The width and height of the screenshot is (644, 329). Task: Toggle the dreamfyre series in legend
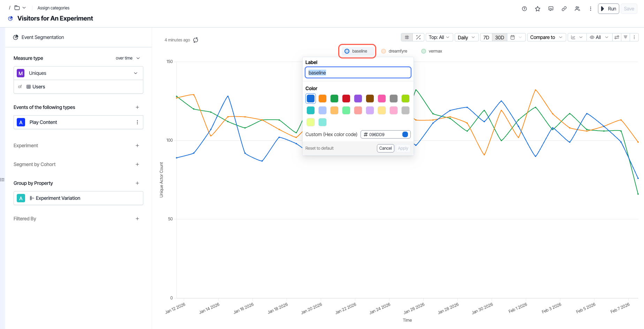click(x=394, y=51)
